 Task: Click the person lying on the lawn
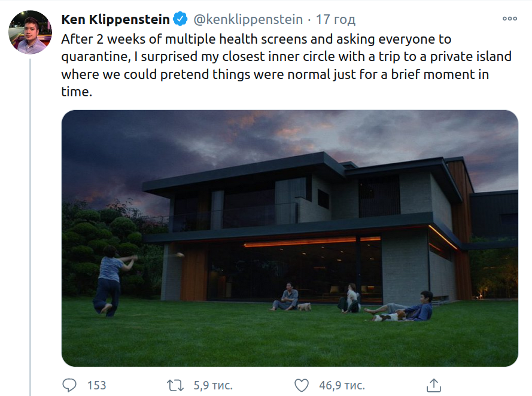point(407,309)
